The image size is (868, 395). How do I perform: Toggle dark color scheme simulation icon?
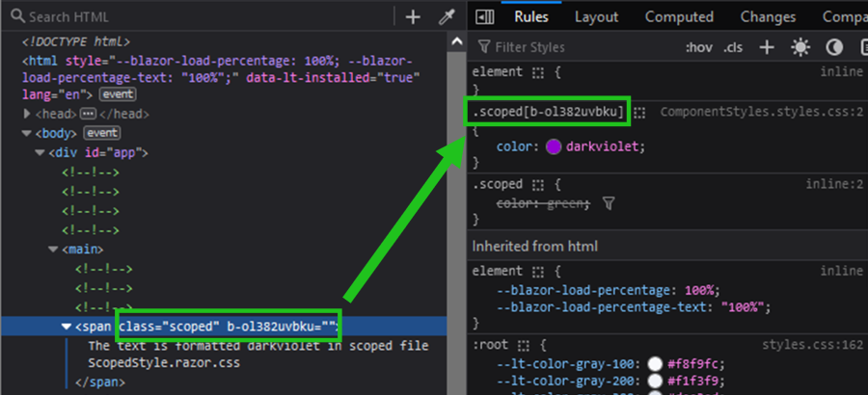[x=834, y=47]
